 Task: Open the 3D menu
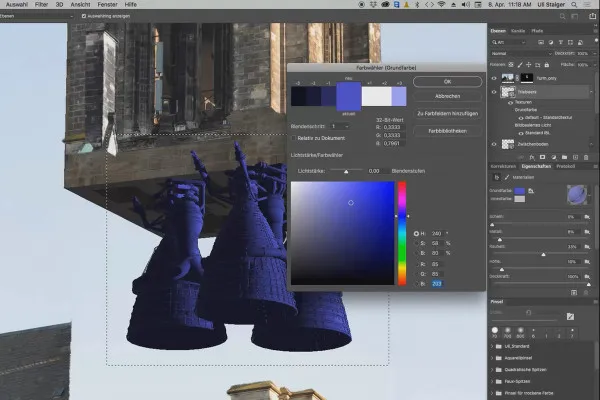[x=59, y=5]
